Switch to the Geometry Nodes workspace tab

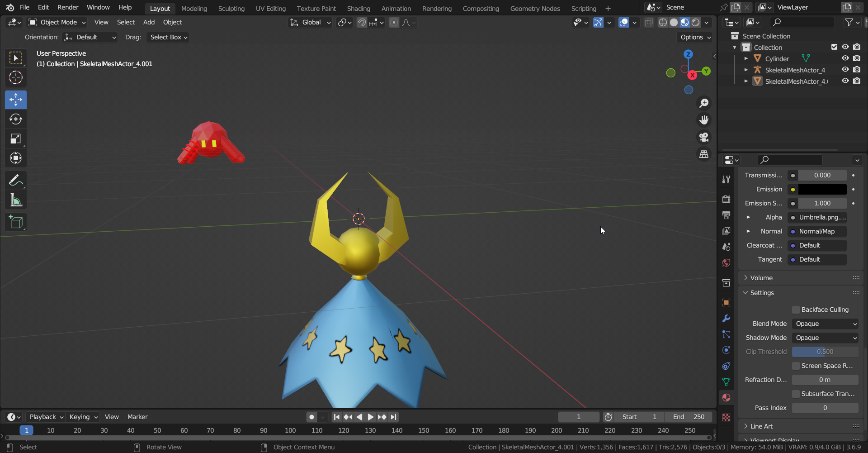point(535,9)
